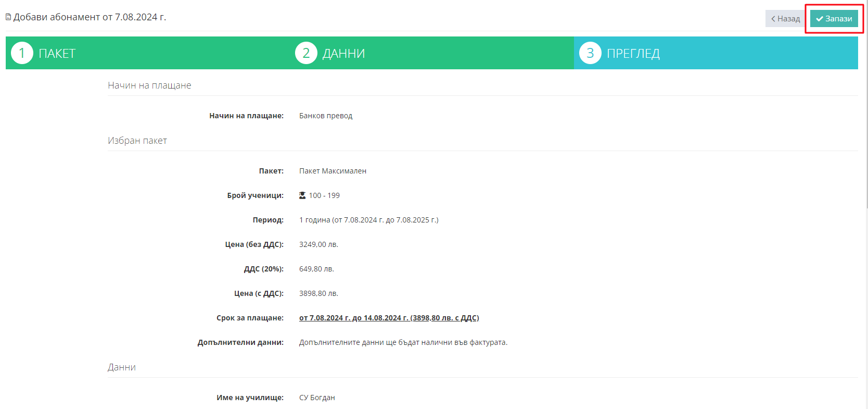Click the Брой ученици label
The height and width of the screenshot is (409, 868).
pos(255,195)
